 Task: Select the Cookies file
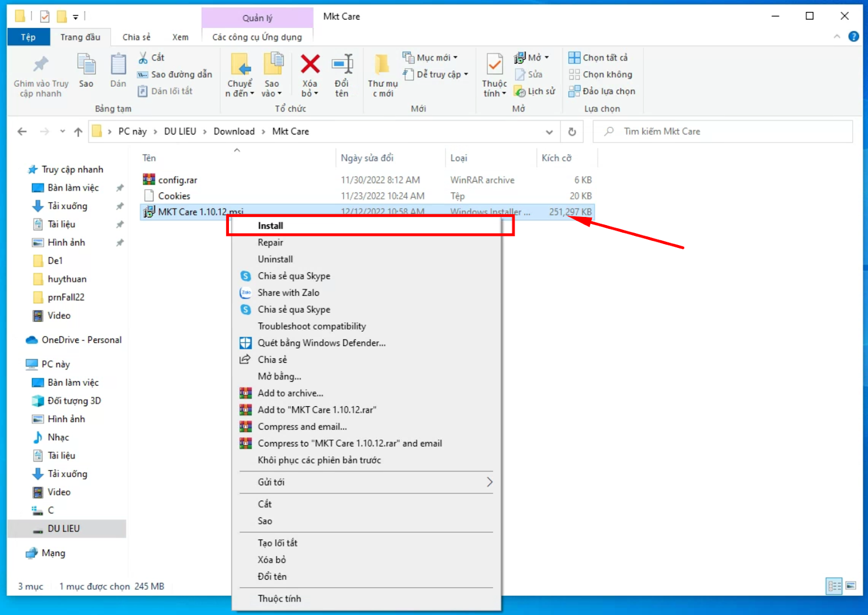click(174, 196)
